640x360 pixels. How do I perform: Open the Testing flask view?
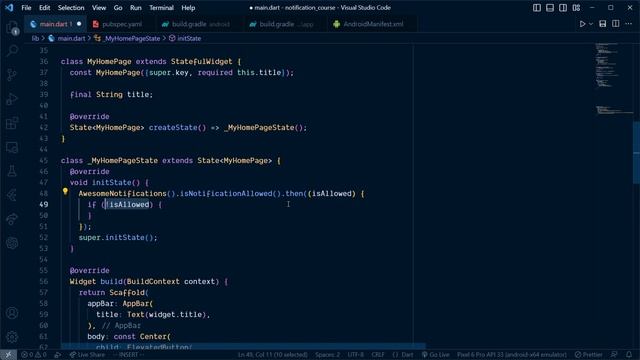tap(12, 171)
